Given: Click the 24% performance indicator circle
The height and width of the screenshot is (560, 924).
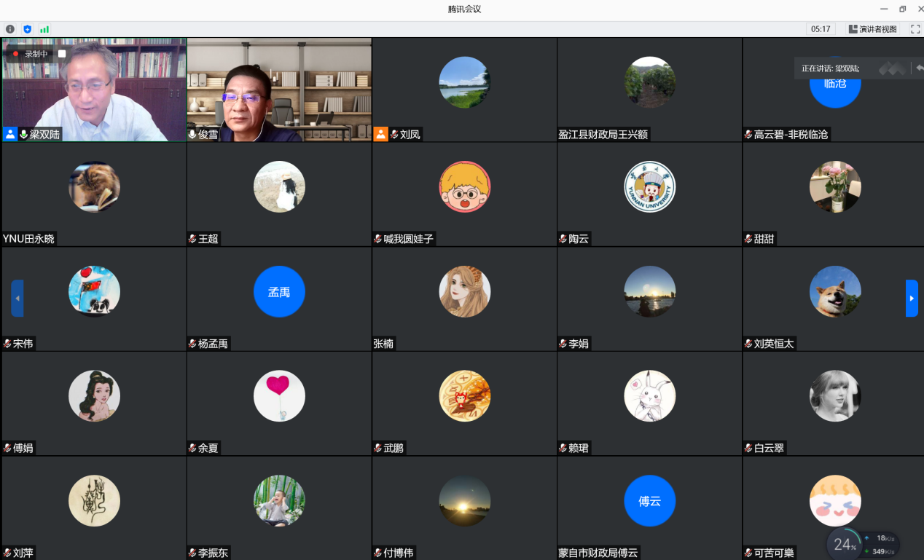Looking at the screenshot, I should 845,544.
